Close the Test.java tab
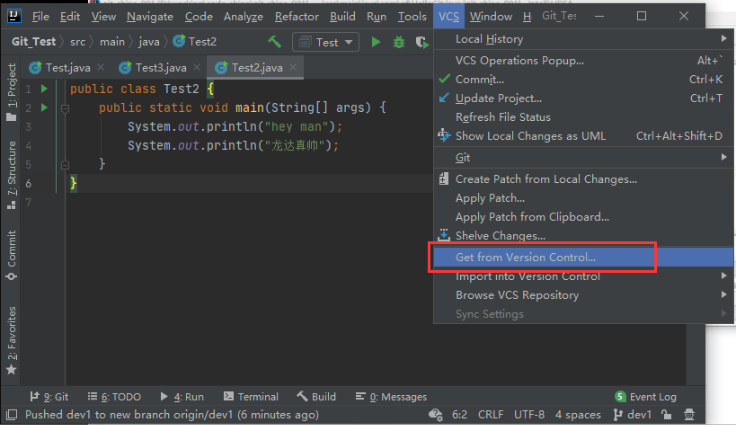736x426 pixels. click(x=100, y=68)
